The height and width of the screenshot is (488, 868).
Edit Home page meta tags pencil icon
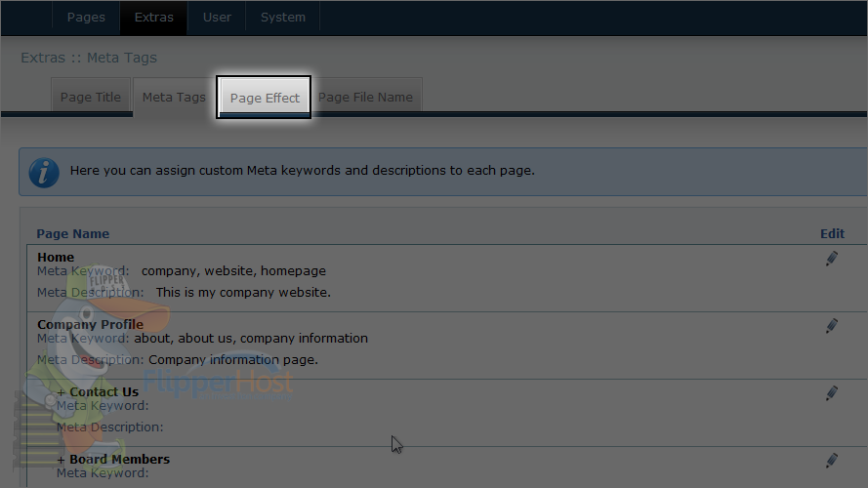pos(832,259)
